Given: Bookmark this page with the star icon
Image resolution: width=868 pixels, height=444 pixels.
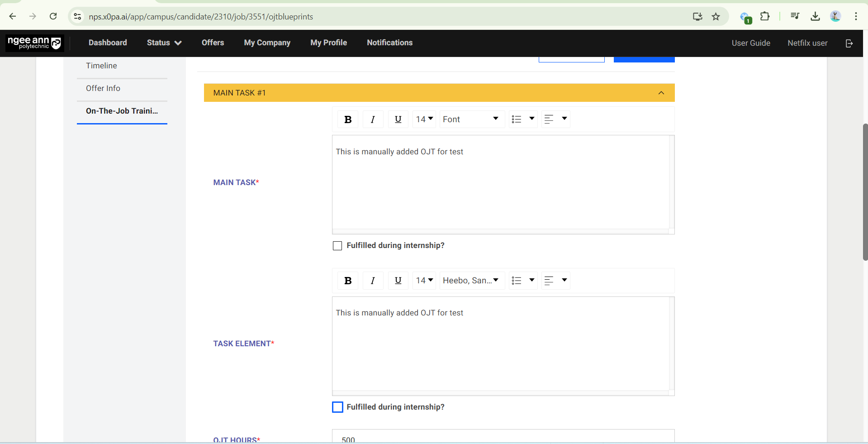Looking at the screenshot, I should pos(716,17).
